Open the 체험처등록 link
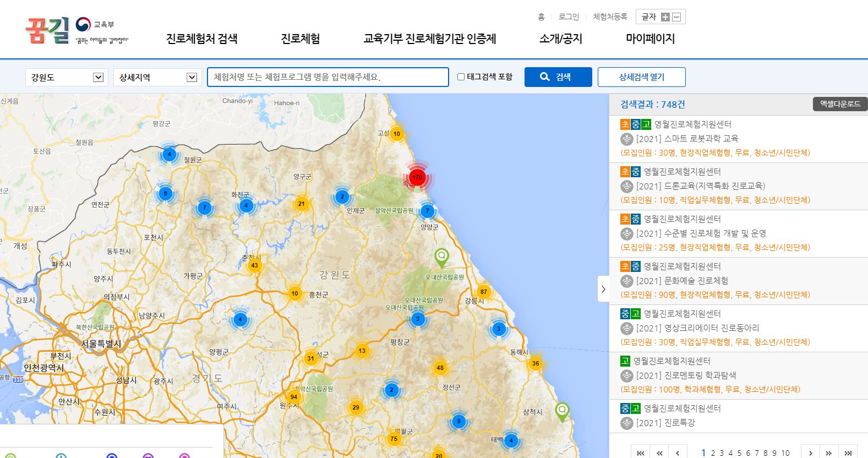 coord(610,17)
